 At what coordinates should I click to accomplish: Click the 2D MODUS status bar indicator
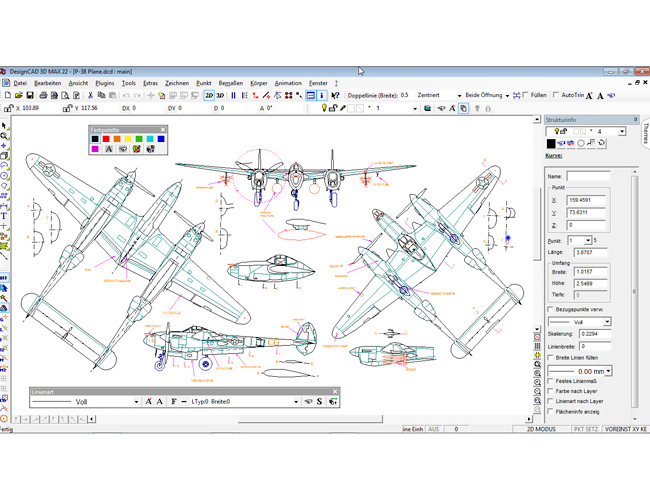click(x=541, y=429)
